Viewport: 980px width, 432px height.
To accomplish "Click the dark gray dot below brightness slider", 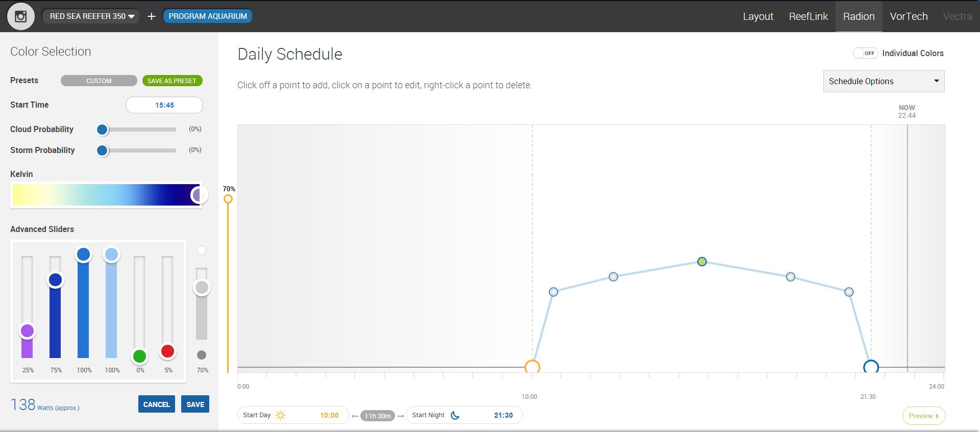I will (x=202, y=355).
